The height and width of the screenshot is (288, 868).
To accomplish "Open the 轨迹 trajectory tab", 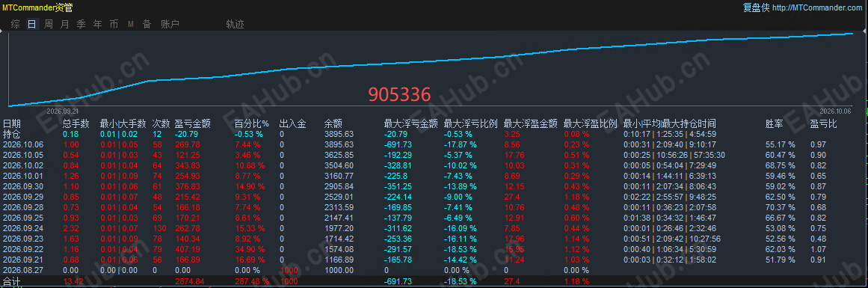I will pyautogui.click(x=235, y=24).
